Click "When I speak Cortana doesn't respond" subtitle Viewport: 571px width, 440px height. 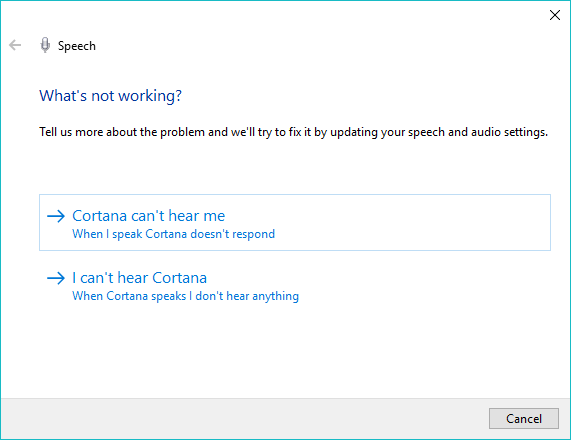(x=173, y=234)
